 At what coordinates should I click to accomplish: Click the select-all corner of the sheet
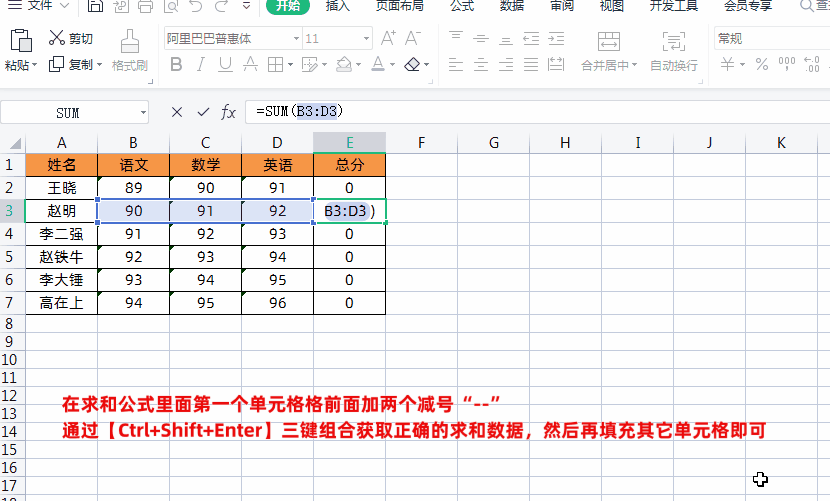point(14,143)
